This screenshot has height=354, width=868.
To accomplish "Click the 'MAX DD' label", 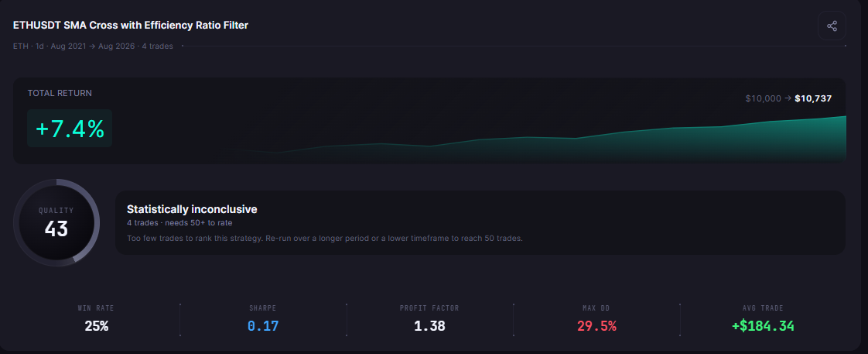I will (x=596, y=308).
